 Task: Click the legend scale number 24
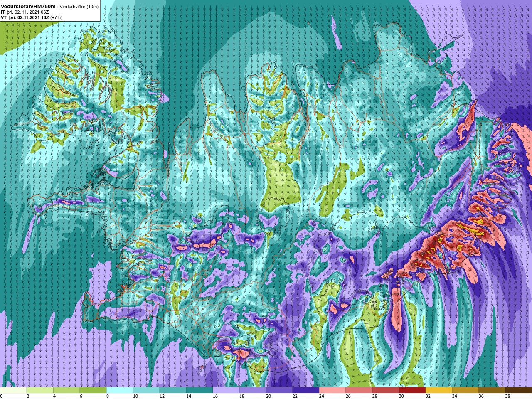click(322, 396)
